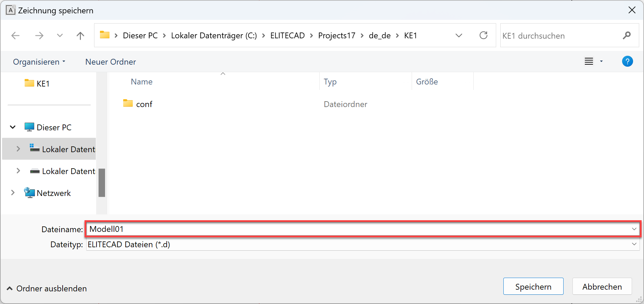The image size is (644, 304).
Task: Click the Abbrechen button
Action: click(x=602, y=287)
